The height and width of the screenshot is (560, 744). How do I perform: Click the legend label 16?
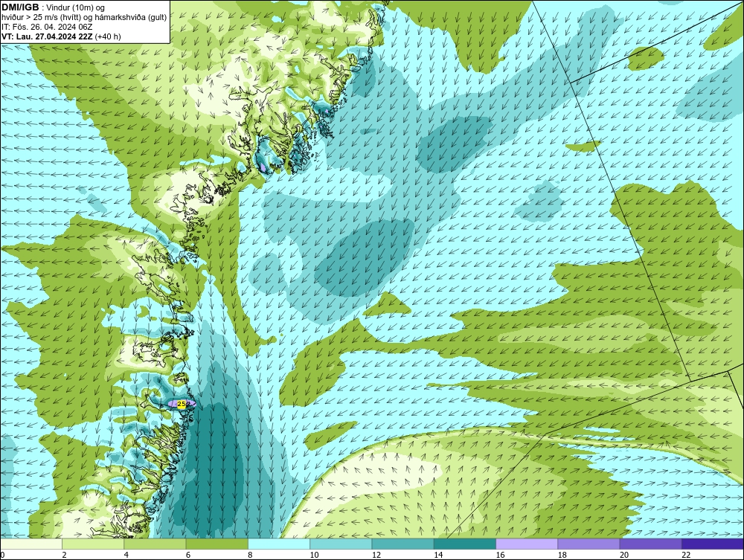pyautogui.click(x=500, y=555)
